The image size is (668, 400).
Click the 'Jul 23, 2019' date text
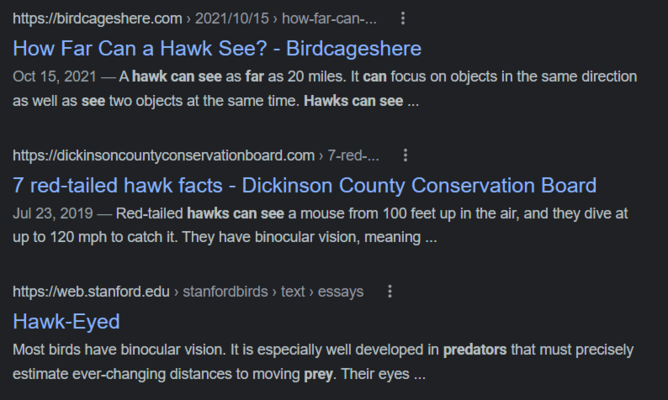(x=52, y=213)
